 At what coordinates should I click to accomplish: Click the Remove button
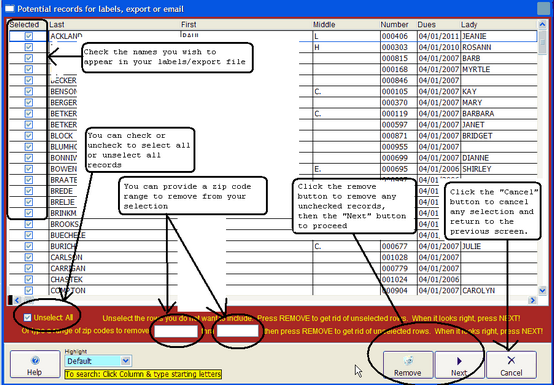pyautogui.click(x=408, y=365)
